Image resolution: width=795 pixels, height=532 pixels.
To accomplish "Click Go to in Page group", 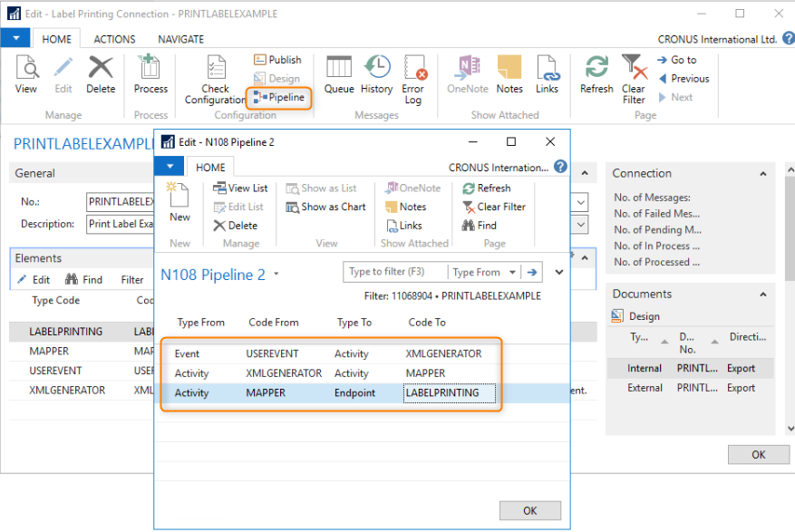I will pyautogui.click(x=677, y=60).
